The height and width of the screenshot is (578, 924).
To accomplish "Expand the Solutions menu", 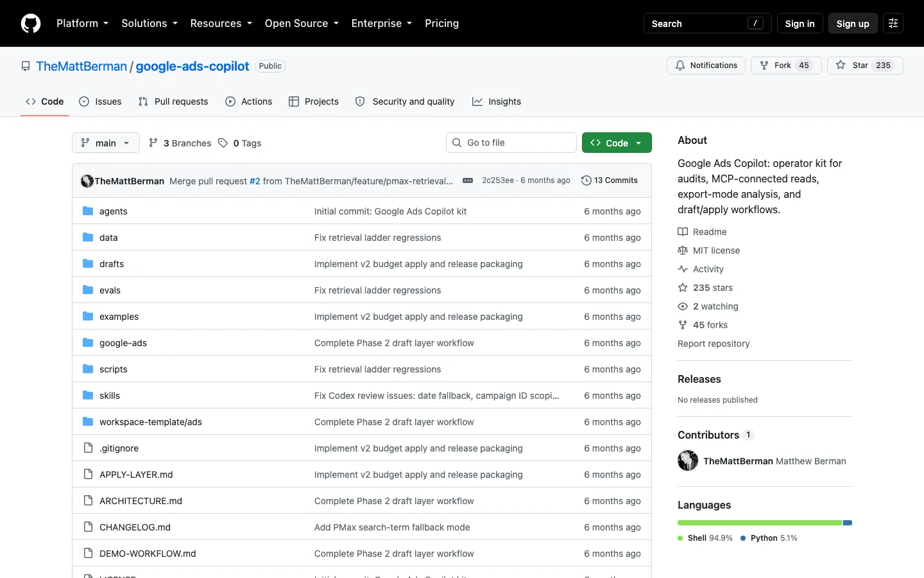I will (x=150, y=23).
